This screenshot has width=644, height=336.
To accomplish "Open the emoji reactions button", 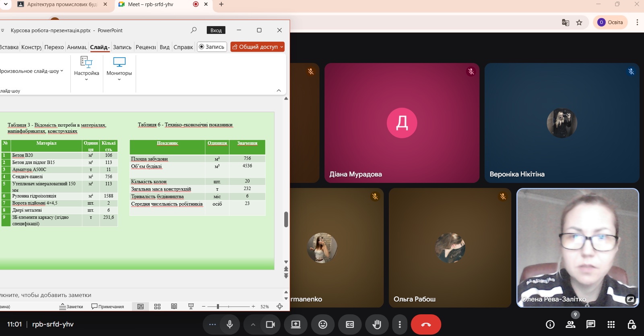I will (x=323, y=324).
